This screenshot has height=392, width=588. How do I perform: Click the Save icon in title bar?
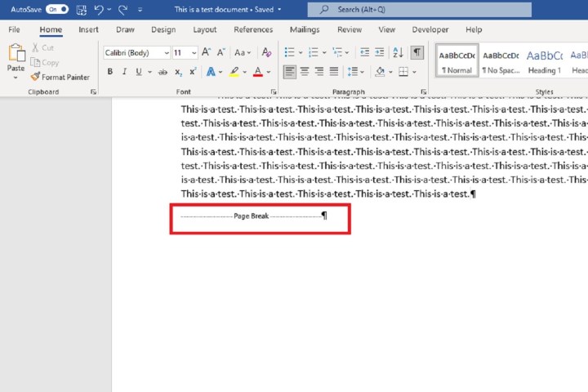pyautogui.click(x=82, y=10)
